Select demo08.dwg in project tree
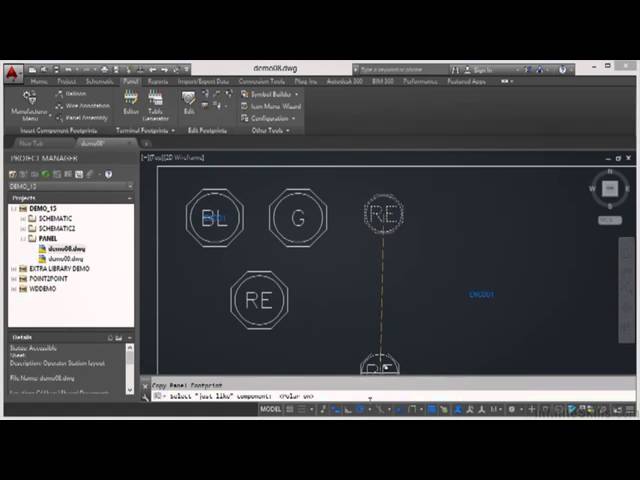The width and height of the screenshot is (640, 480). 67,249
